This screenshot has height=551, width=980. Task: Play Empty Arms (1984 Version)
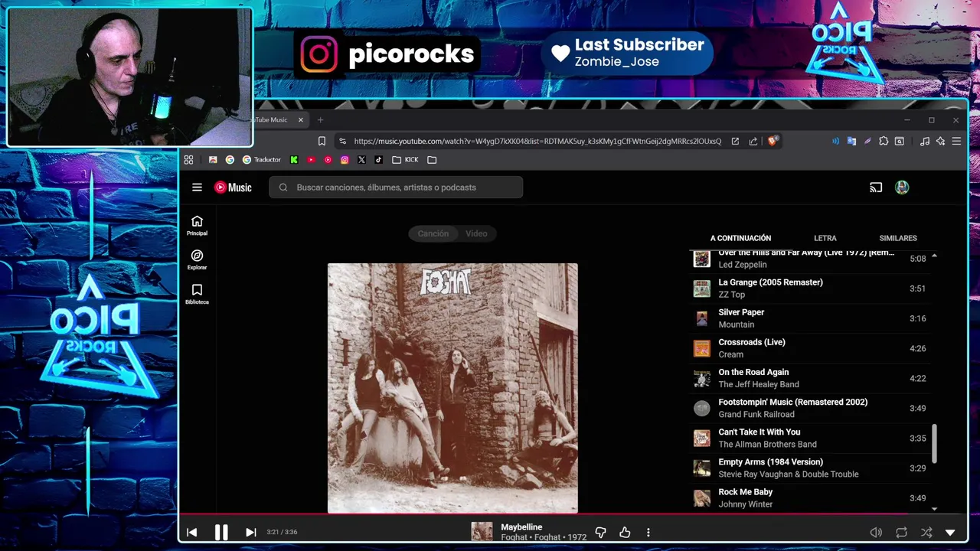(x=810, y=468)
